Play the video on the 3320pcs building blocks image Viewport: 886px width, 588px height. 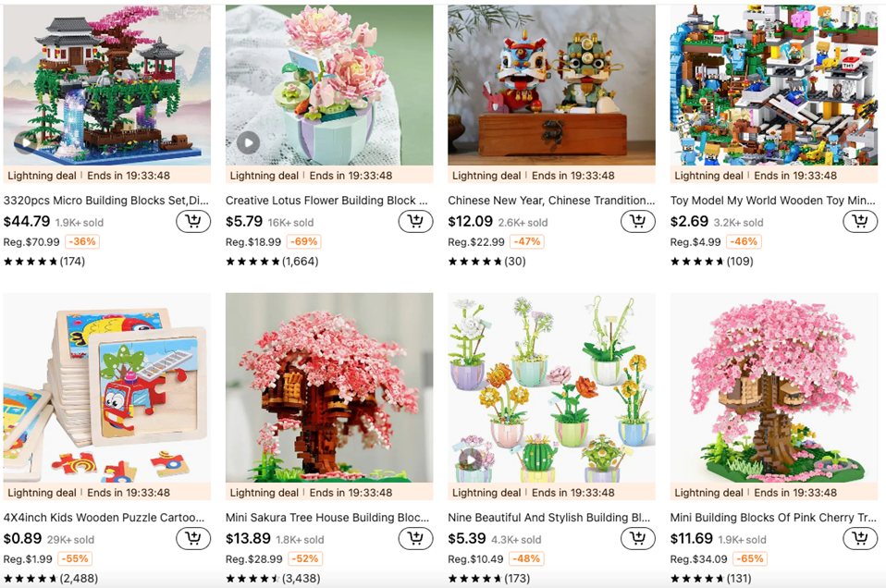click(x=26, y=143)
